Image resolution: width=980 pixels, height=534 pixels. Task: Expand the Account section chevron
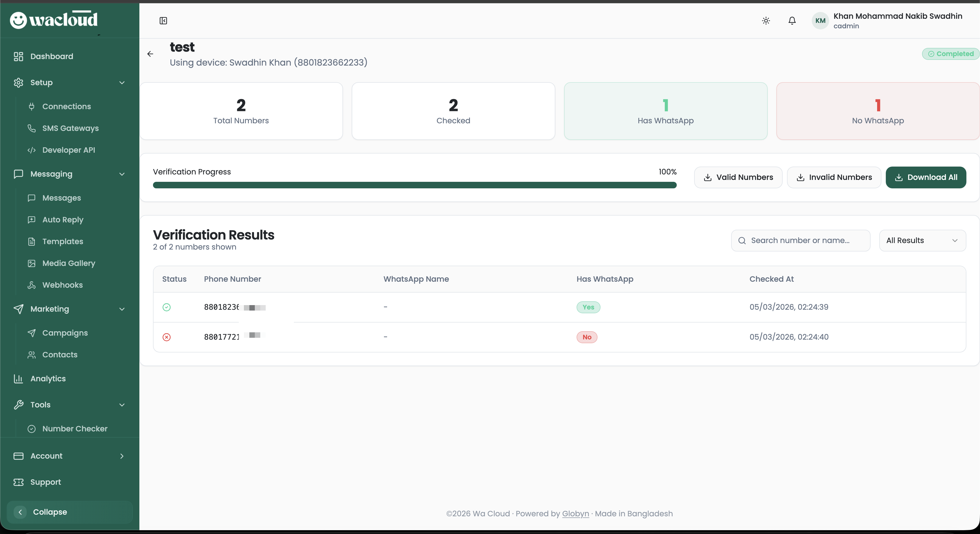122,456
